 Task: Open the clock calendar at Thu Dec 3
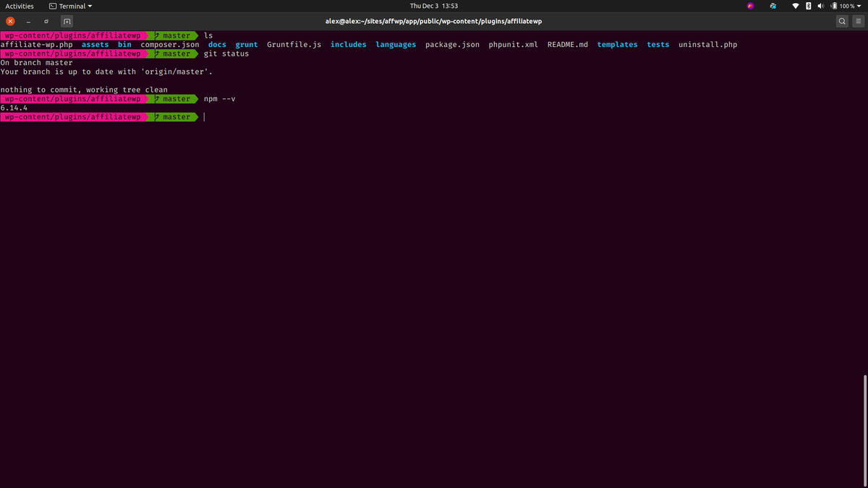pos(434,6)
